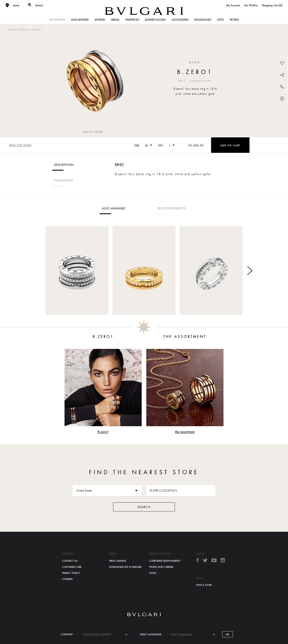Open Select Language dropdown in footer
The width and height of the screenshot is (288, 644).
(x=193, y=634)
